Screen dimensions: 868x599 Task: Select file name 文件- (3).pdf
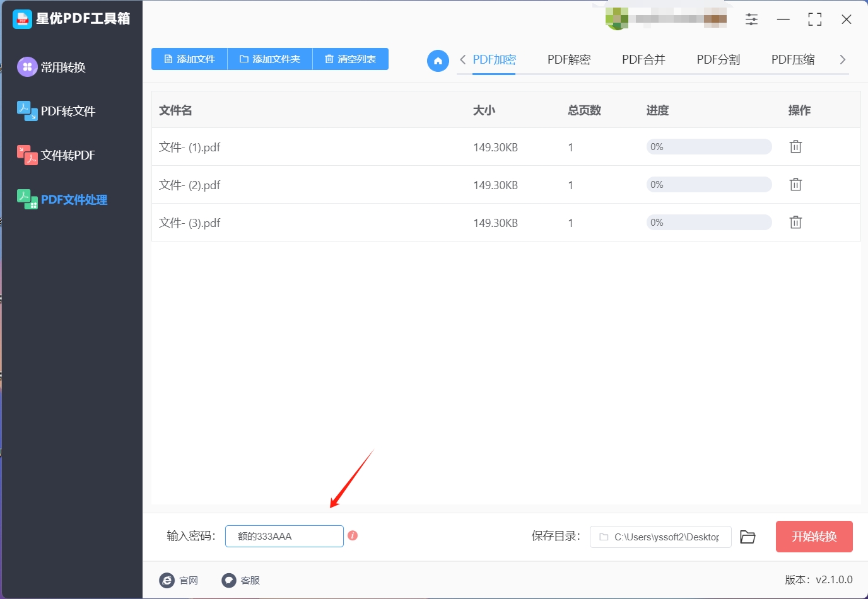190,223
